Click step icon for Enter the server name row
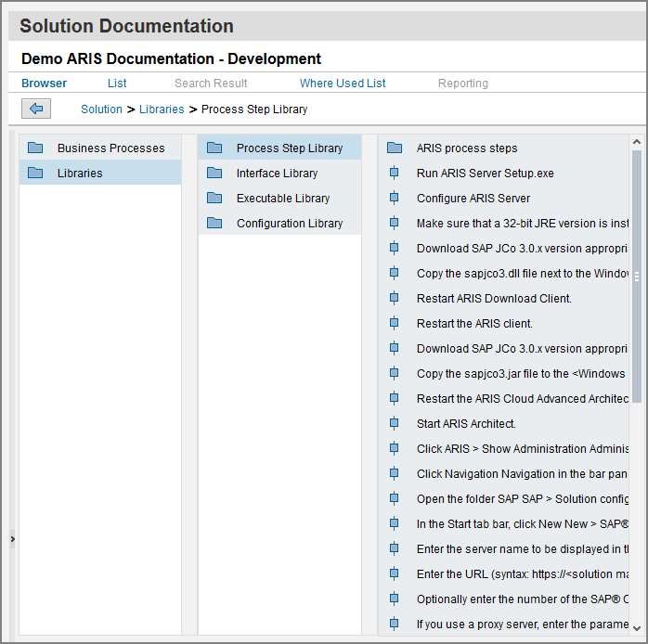This screenshot has width=648, height=644. point(395,548)
